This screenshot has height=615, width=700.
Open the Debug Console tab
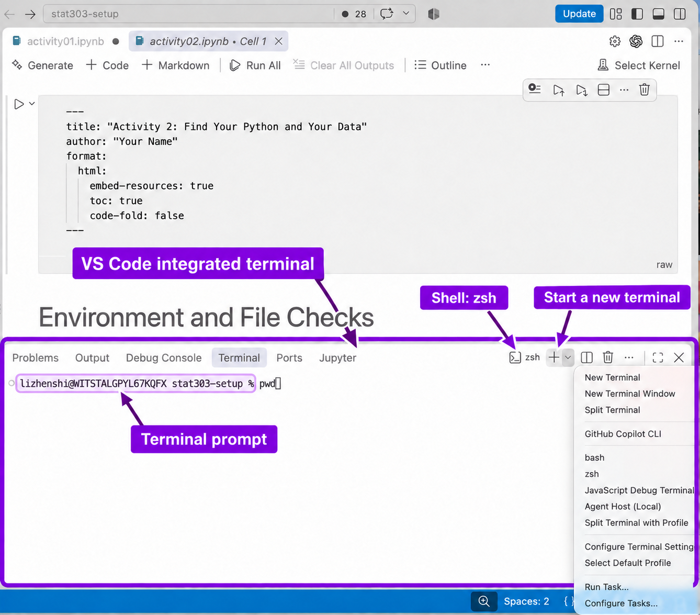point(164,357)
